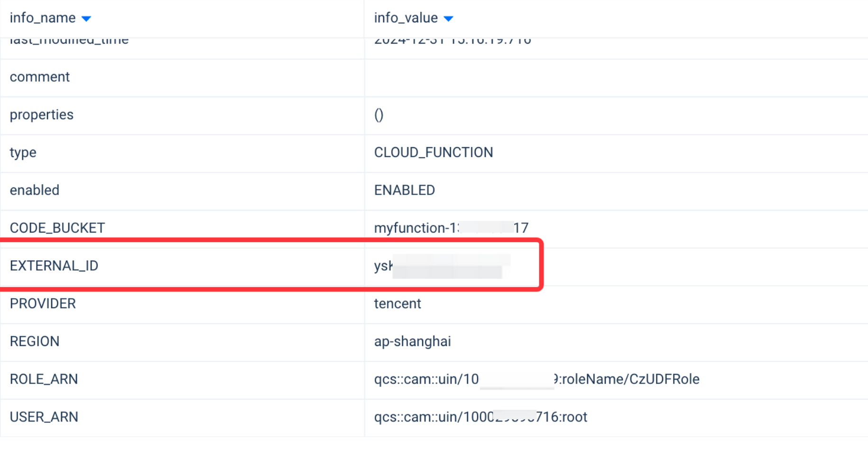Click the ap-shanghai REGION value
This screenshot has height=449, width=868.
(412, 341)
